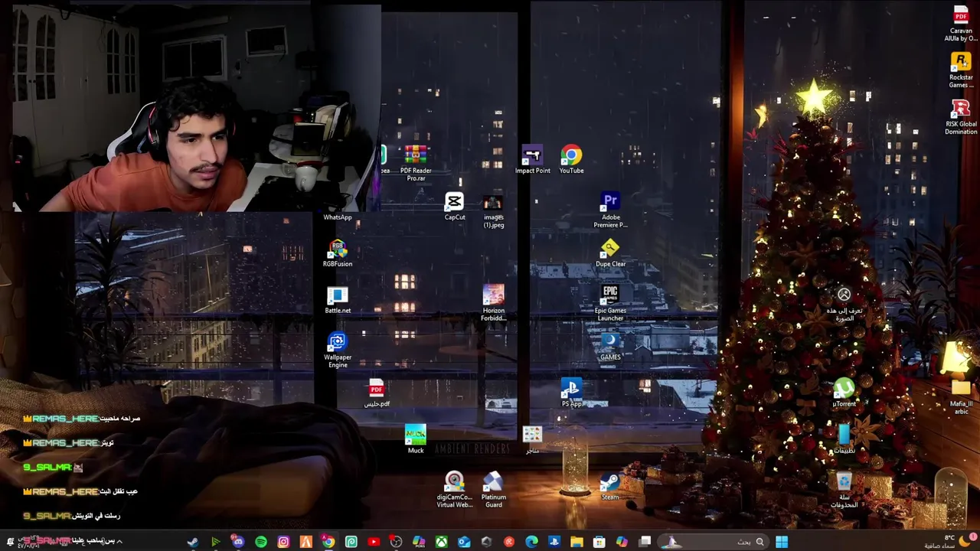980x551 pixels.
Task: Launch Adobe Premiere Pro shortcut
Action: coord(610,210)
